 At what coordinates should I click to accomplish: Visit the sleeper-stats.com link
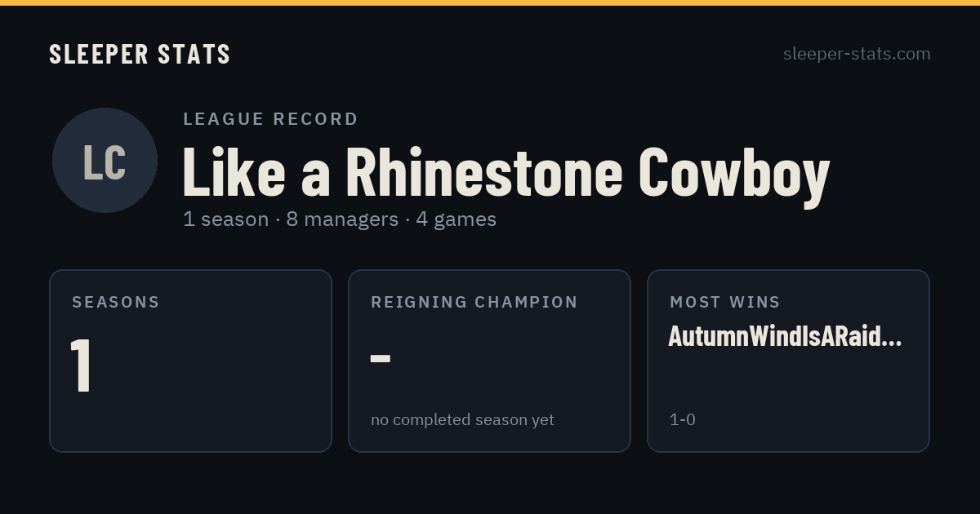(x=857, y=54)
